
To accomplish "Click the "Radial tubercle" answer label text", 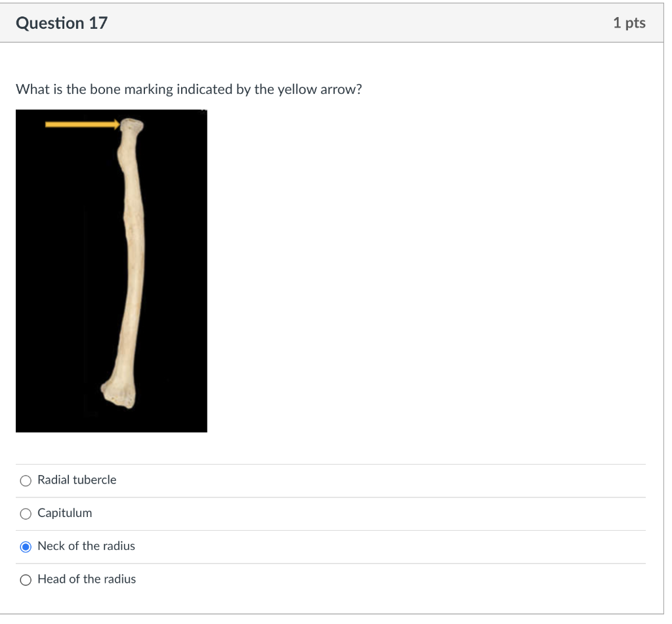I will [x=76, y=480].
